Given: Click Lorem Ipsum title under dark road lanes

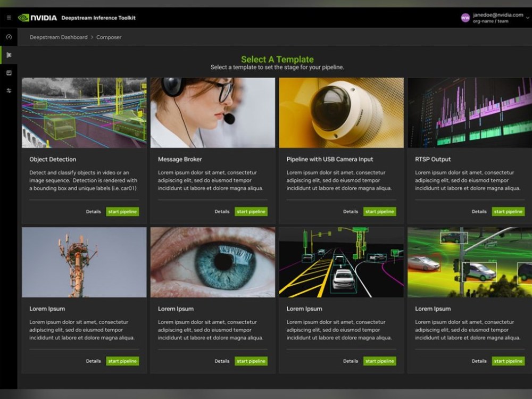Looking at the screenshot, I should (304, 309).
